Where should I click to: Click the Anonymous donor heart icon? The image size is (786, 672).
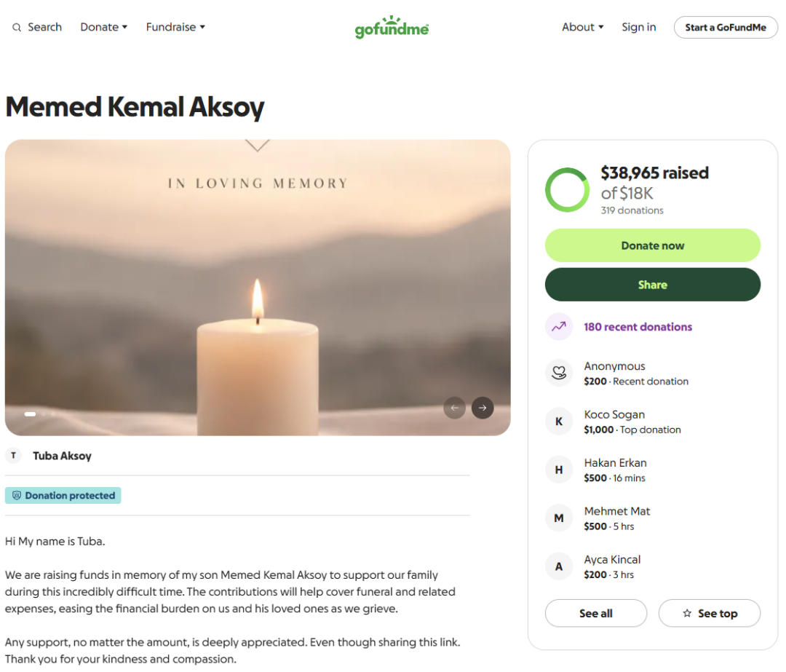click(x=559, y=373)
